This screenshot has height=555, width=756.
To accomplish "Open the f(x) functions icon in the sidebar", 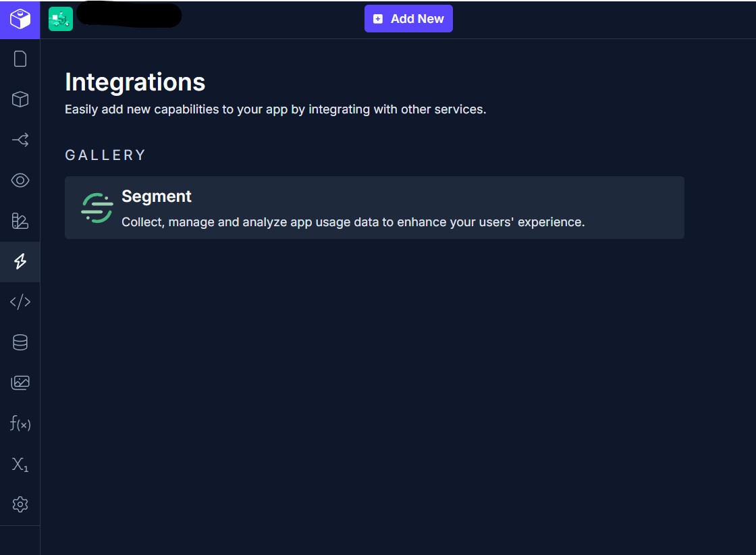I will [x=20, y=423].
